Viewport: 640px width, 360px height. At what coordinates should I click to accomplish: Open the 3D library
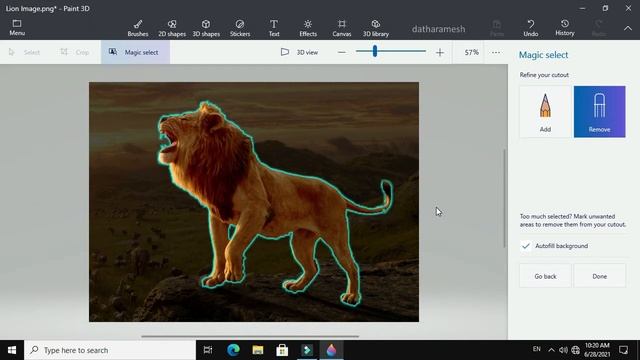tap(376, 28)
